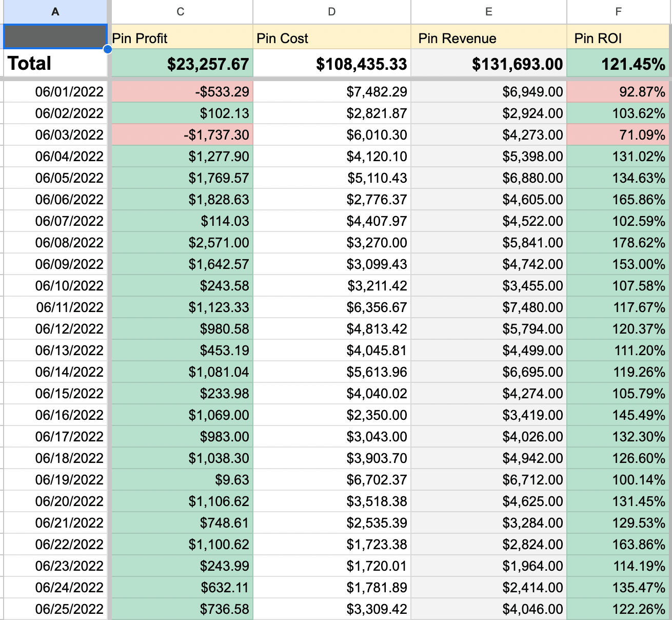Click the column D header

[332, 11]
